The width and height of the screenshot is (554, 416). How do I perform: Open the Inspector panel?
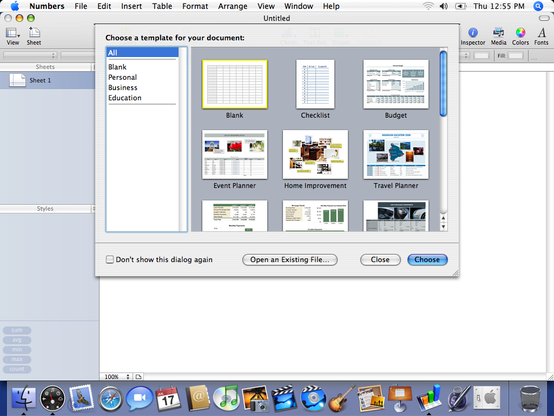473,36
